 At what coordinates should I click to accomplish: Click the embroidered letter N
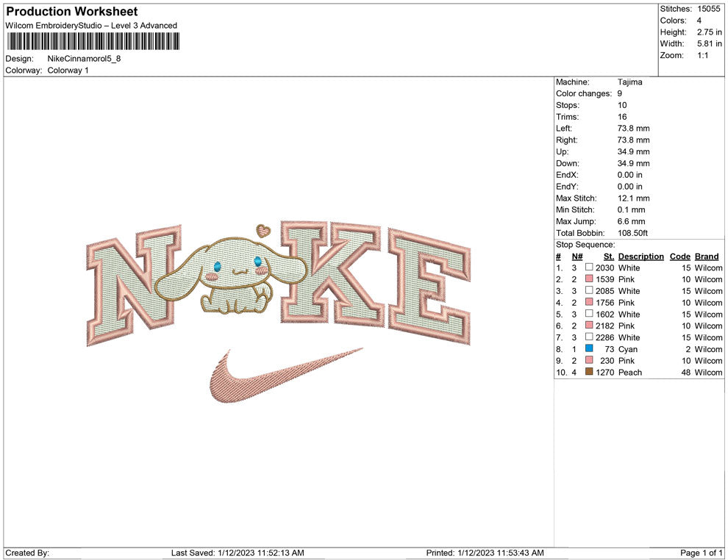click(134, 285)
